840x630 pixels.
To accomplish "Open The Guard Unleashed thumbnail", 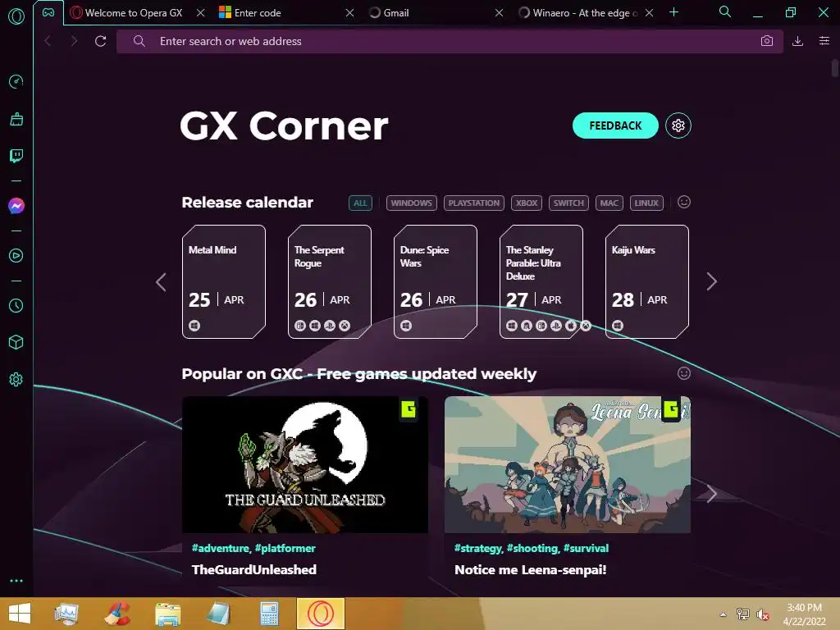I will coord(305,464).
